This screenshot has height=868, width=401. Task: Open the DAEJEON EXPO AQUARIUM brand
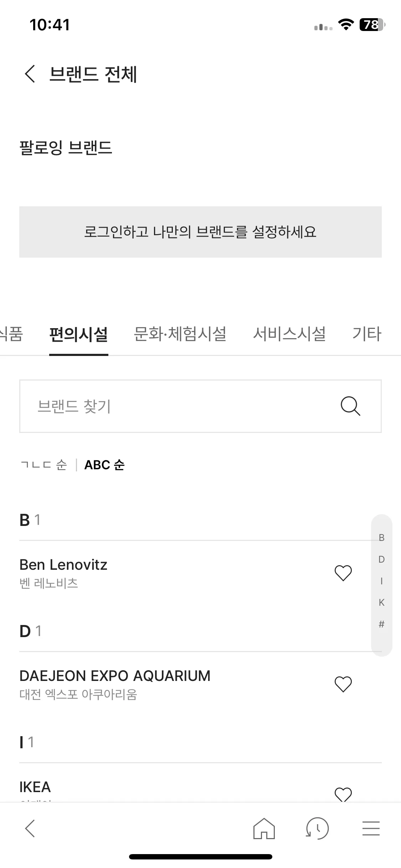click(115, 684)
